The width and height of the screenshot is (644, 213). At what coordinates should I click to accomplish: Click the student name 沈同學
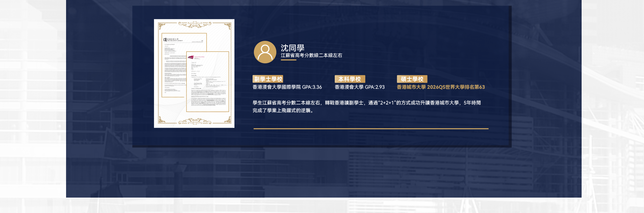point(292,48)
